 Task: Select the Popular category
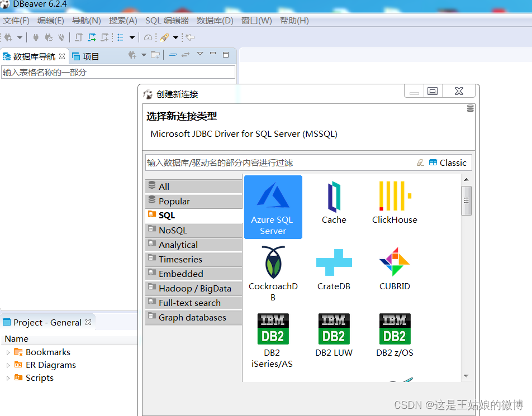[194, 201]
